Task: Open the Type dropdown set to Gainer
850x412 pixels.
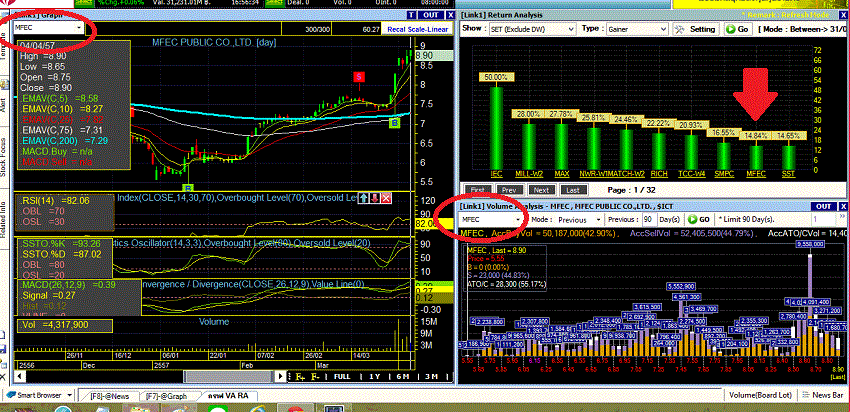Action: (636, 29)
